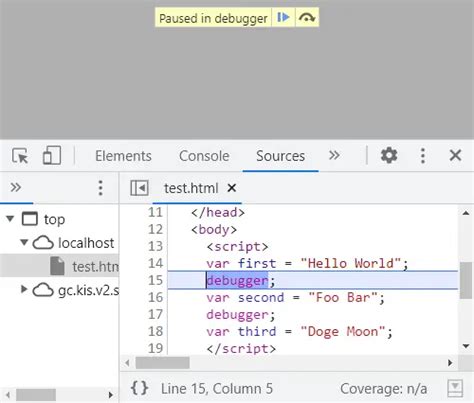Viewport: 474px width, 403px height.
Task: Open Customize and control DevTools menu
Action: pos(423,156)
